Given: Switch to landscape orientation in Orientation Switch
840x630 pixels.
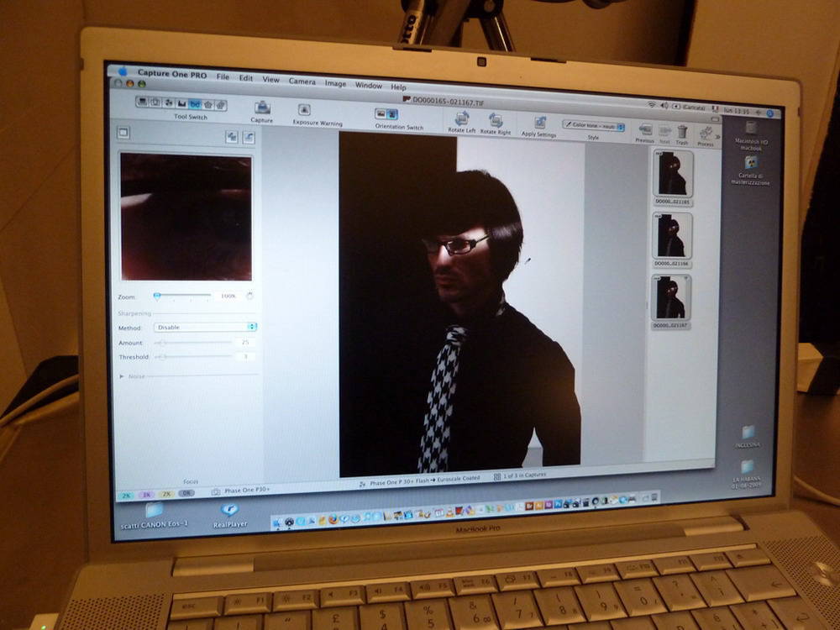Looking at the screenshot, I should [381, 113].
